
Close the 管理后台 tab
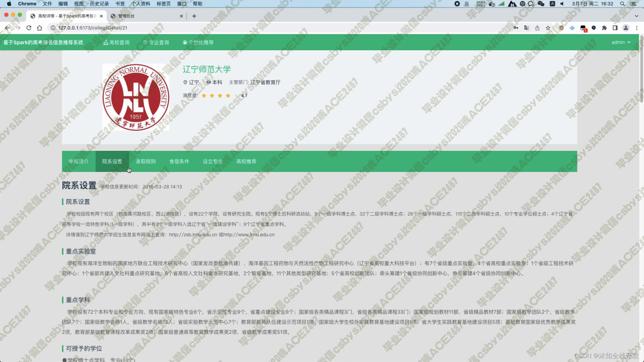coord(182,16)
